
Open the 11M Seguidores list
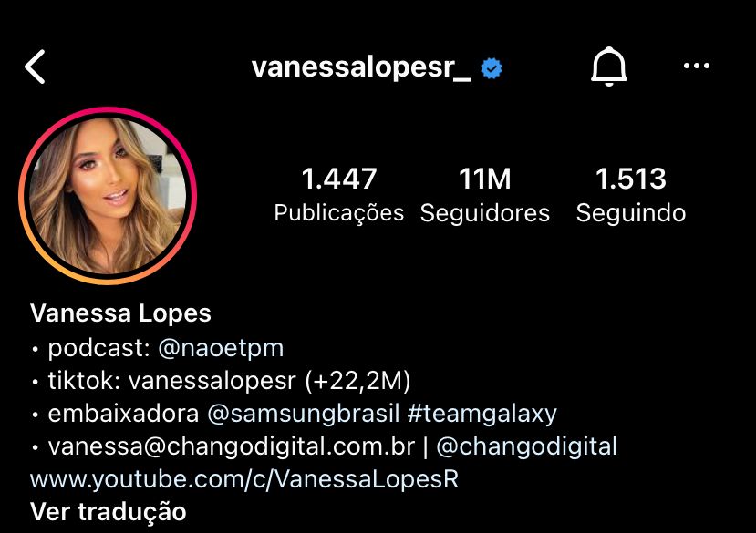click(x=484, y=195)
